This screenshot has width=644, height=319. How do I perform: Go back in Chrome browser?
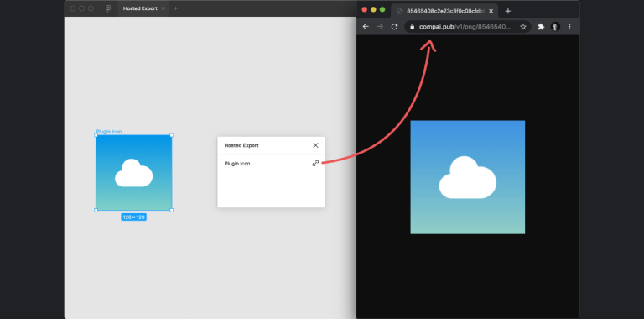[366, 27]
